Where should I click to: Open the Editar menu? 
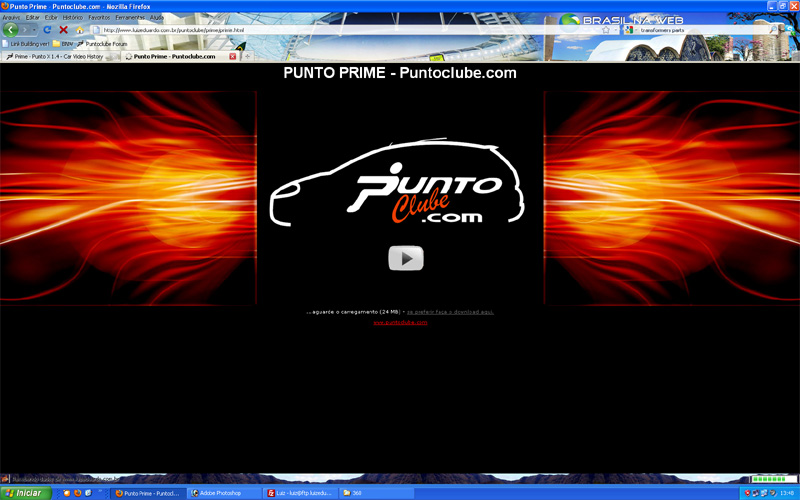tap(33, 17)
